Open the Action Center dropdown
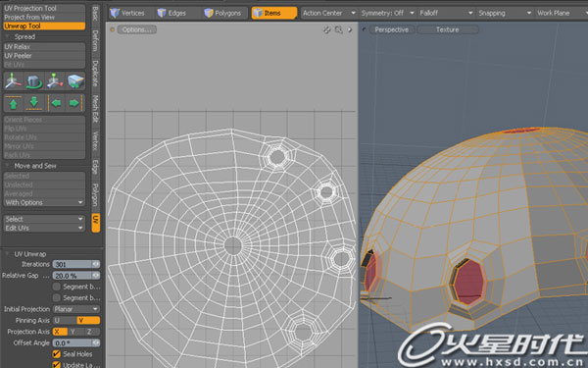The image size is (588, 368). (329, 13)
